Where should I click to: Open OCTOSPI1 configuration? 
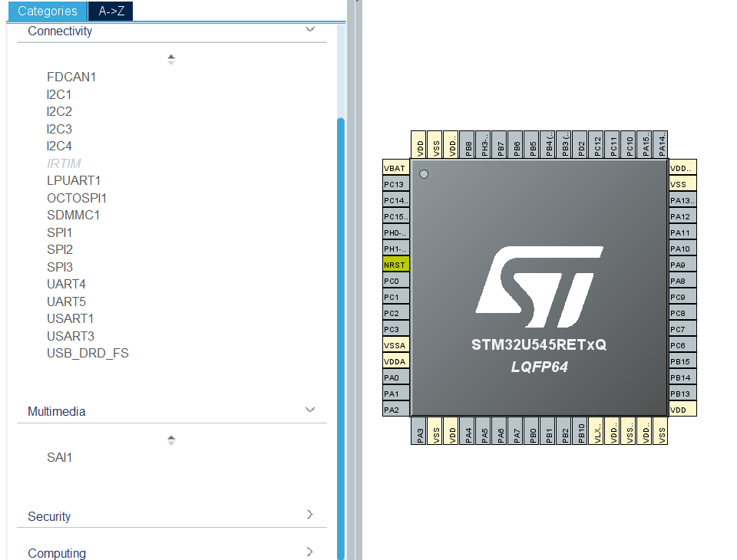[77, 198]
